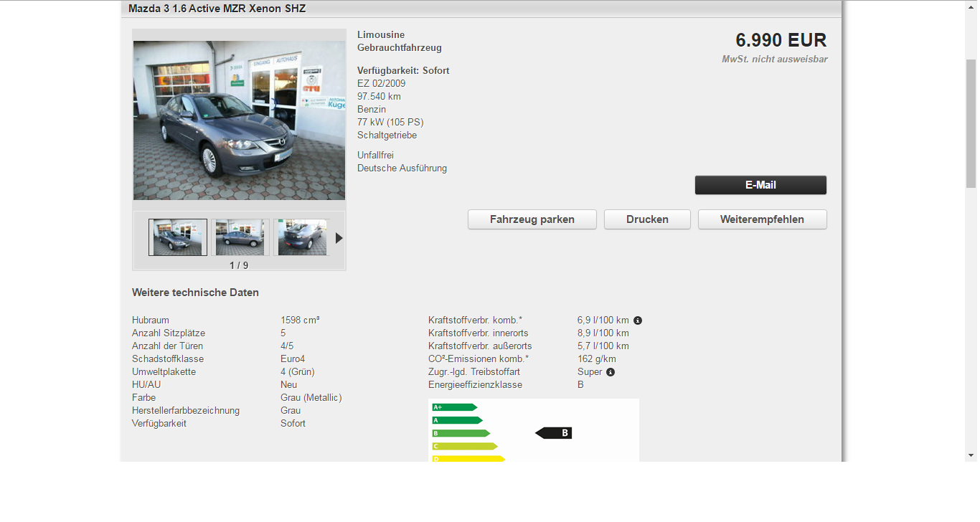Click the Mazda 3 1.6 Active title bar
Viewport: 980px width, 522px height.
pyautogui.click(x=217, y=9)
